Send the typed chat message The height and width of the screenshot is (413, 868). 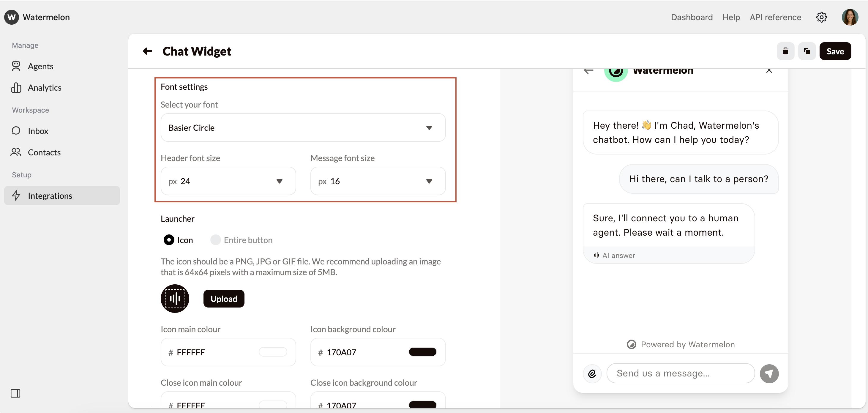coord(769,373)
